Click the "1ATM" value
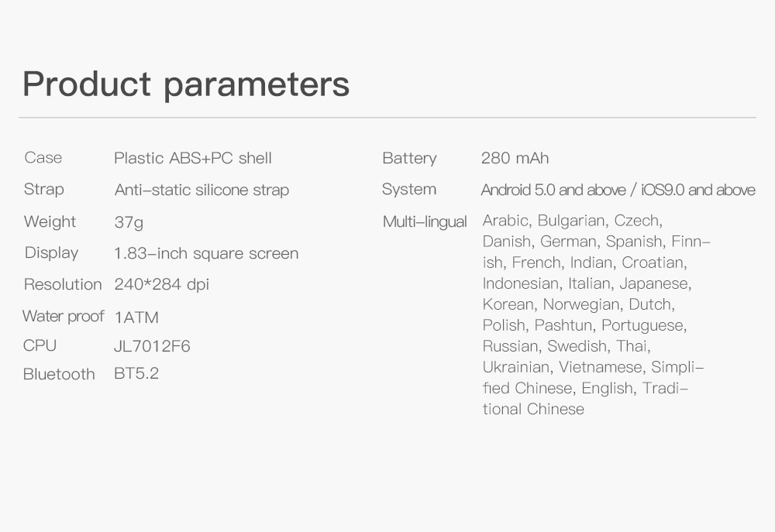 (x=136, y=317)
